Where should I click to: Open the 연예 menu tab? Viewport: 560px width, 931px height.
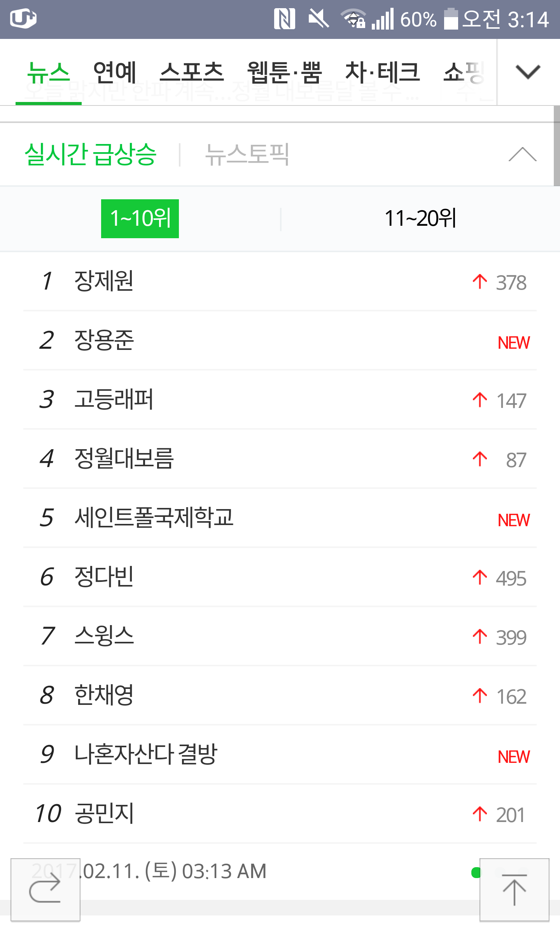[115, 72]
